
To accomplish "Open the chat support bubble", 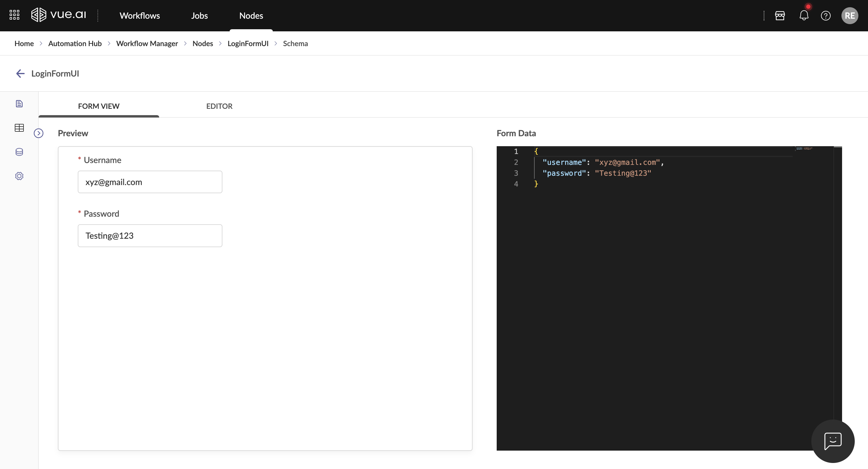I will (x=833, y=441).
